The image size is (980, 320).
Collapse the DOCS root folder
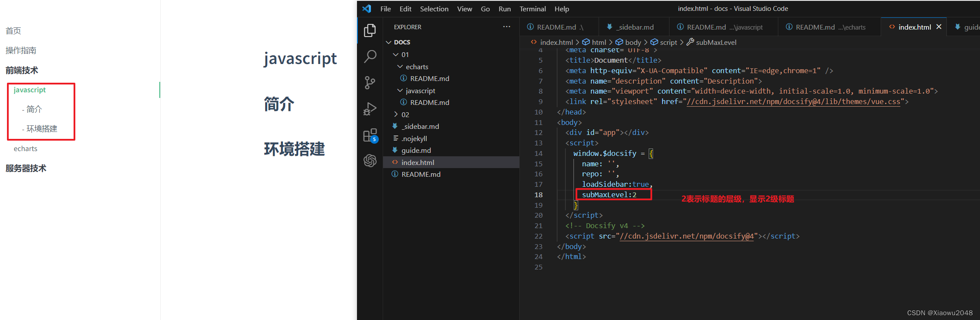click(x=389, y=42)
